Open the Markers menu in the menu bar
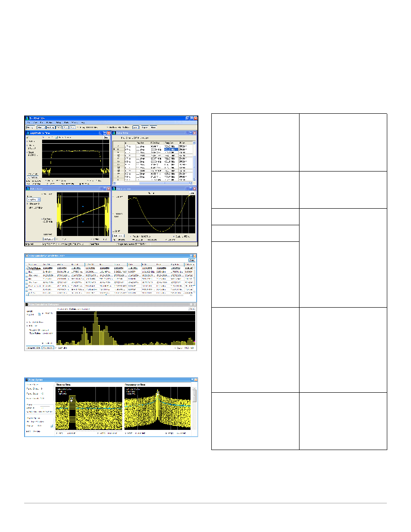The image size is (411, 532). click(49, 123)
